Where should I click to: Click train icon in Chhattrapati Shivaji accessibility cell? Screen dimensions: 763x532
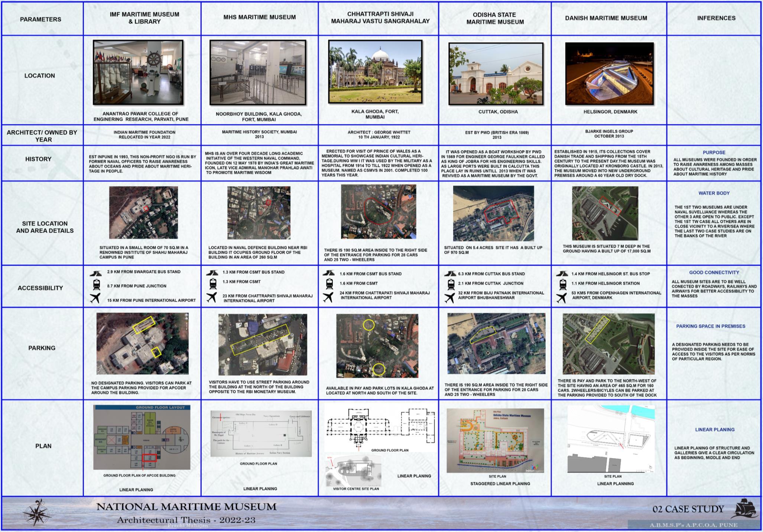329,284
